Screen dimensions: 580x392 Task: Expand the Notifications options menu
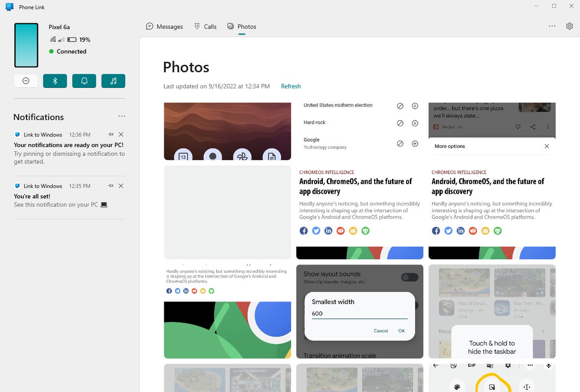[x=122, y=116]
